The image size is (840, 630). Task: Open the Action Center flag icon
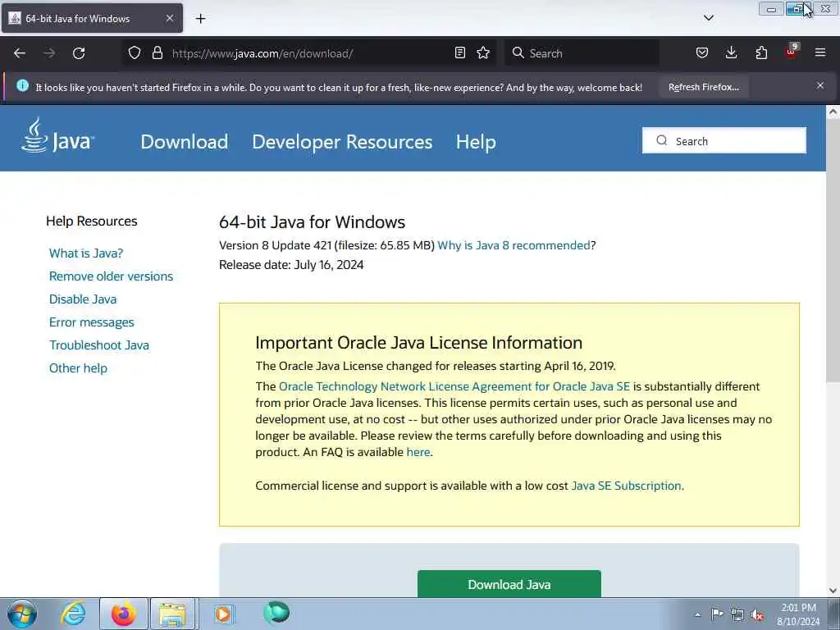click(717, 614)
